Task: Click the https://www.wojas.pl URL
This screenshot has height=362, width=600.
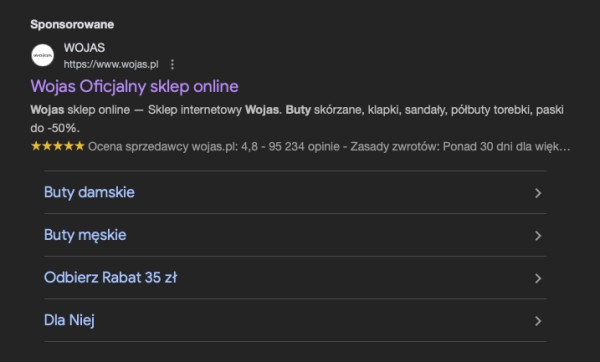Action: (x=111, y=64)
